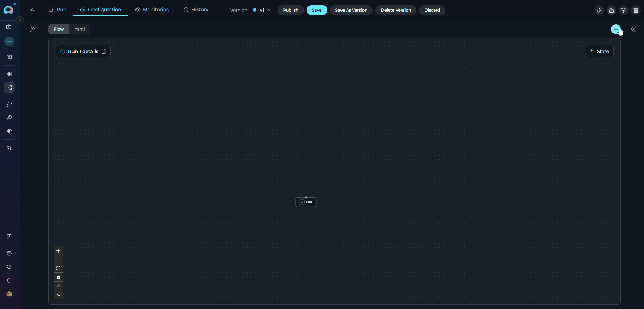This screenshot has width=644, height=309.
Task: Open the flows/pipeline section in the sidebar
Action: pyautogui.click(x=9, y=87)
